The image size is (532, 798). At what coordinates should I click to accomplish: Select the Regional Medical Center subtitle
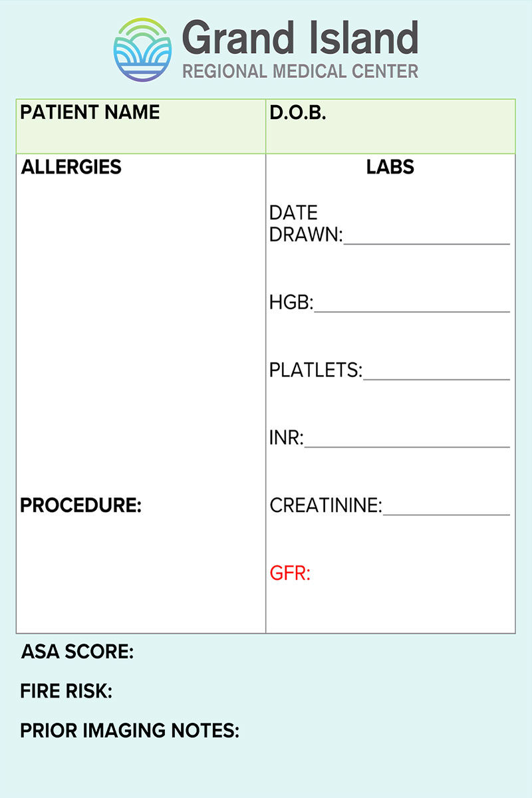tap(301, 70)
